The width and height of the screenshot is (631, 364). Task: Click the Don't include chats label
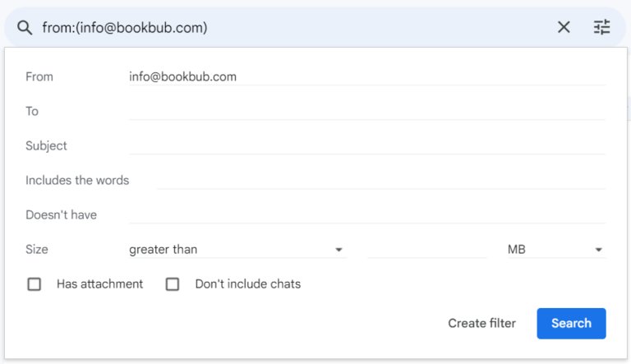pyautogui.click(x=248, y=283)
